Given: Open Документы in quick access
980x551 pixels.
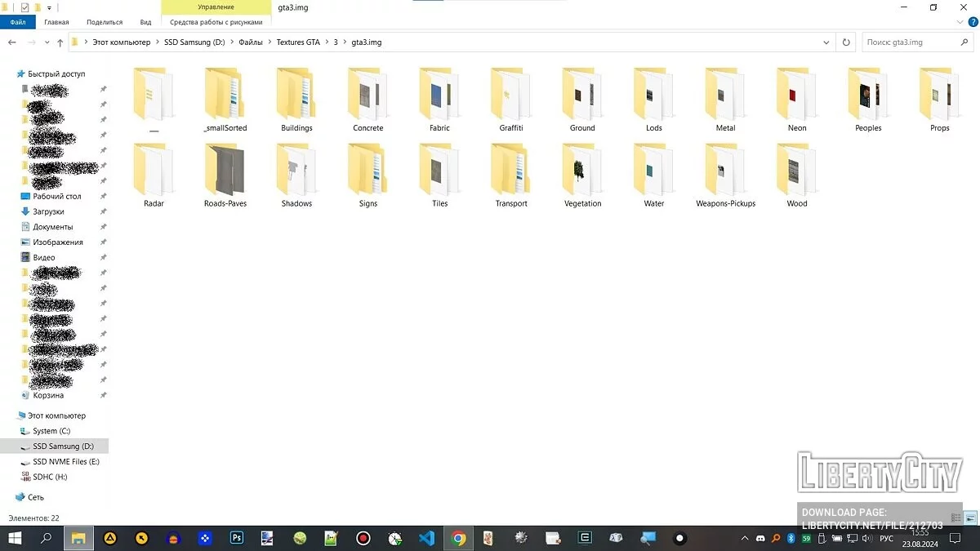Looking at the screenshot, I should click(53, 227).
